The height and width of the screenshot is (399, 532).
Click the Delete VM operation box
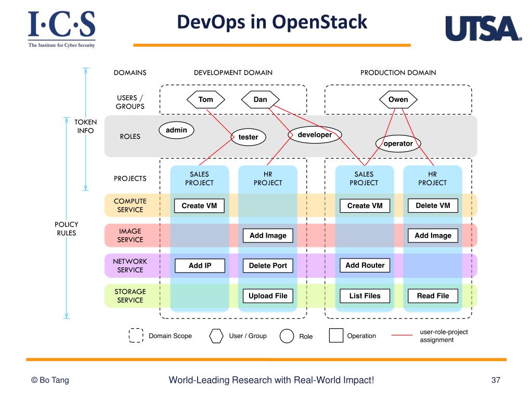(x=433, y=205)
